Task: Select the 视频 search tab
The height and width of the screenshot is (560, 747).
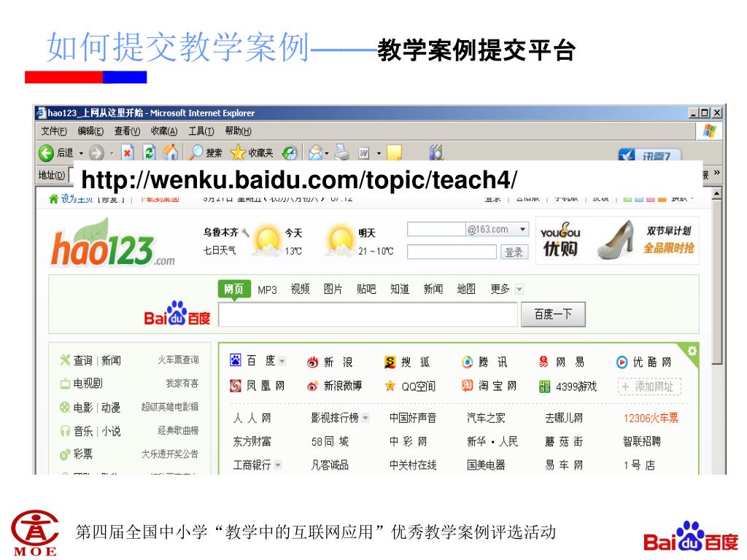Action: [x=300, y=289]
